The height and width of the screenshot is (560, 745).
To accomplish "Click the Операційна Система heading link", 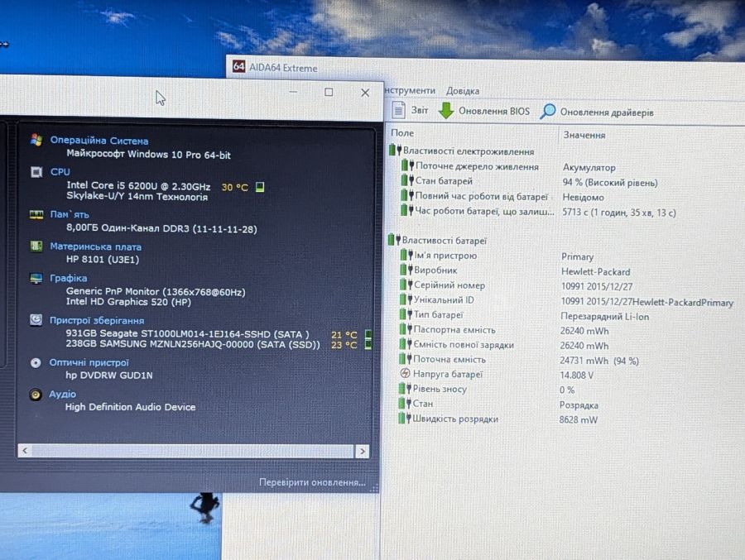I will [99, 141].
